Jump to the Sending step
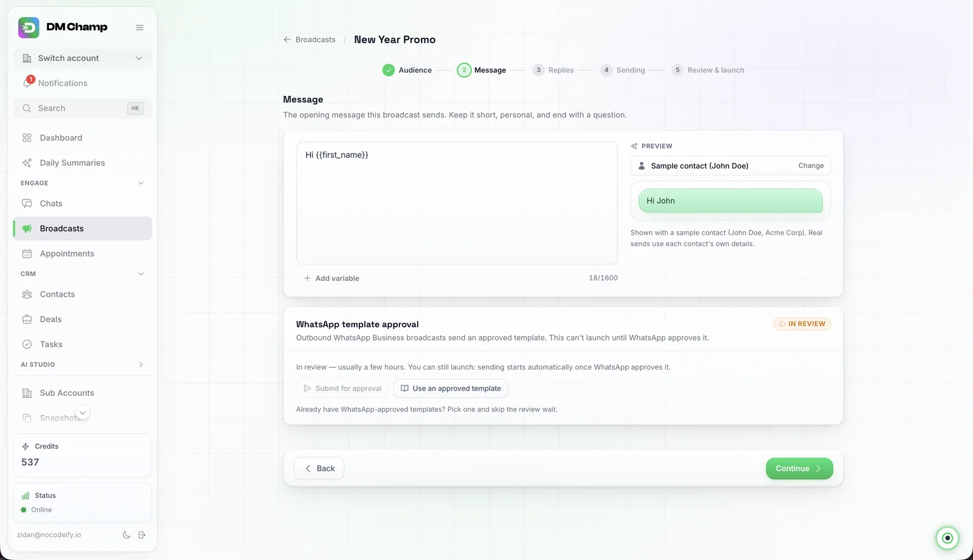 coord(622,70)
